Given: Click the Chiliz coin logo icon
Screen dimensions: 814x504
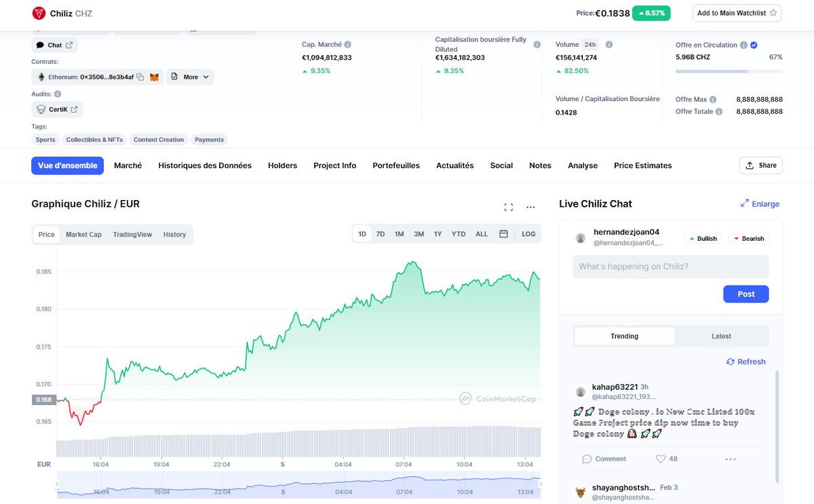Looking at the screenshot, I should point(39,13).
